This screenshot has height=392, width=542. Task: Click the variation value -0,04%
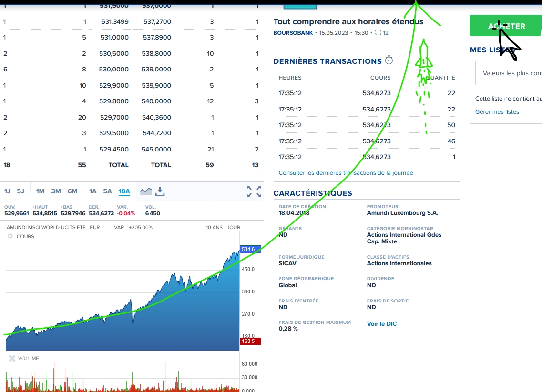pos(126,213)
